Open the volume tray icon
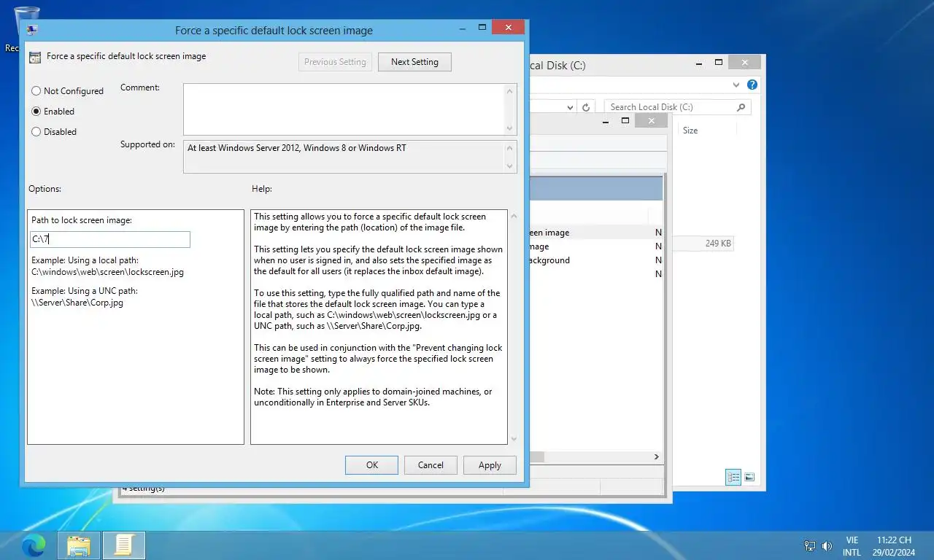This screenshot has height=560, width=934. click(x=827, y=545)
